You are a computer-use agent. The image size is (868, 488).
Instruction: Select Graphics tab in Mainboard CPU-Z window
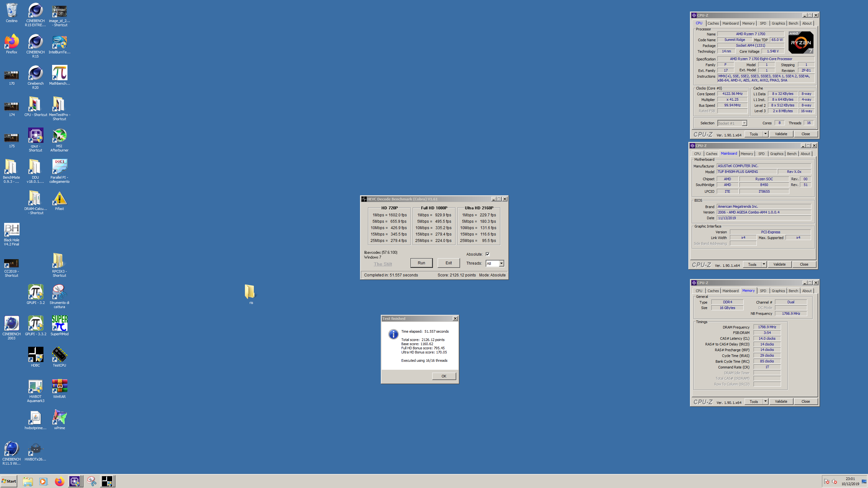[x=777, y=154]
